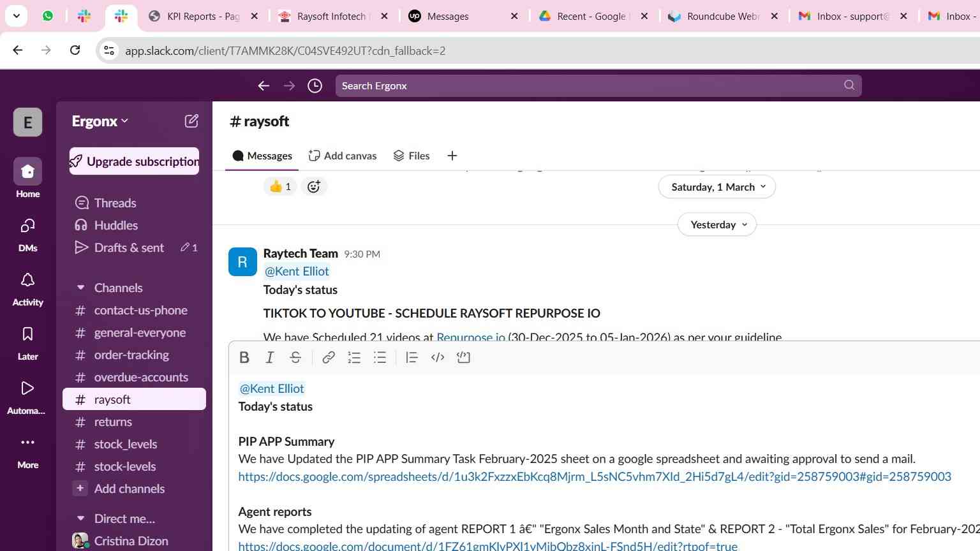Click the Raytech Team sender name
Screen dimensions: 980x551
click(x=301, y=253)
